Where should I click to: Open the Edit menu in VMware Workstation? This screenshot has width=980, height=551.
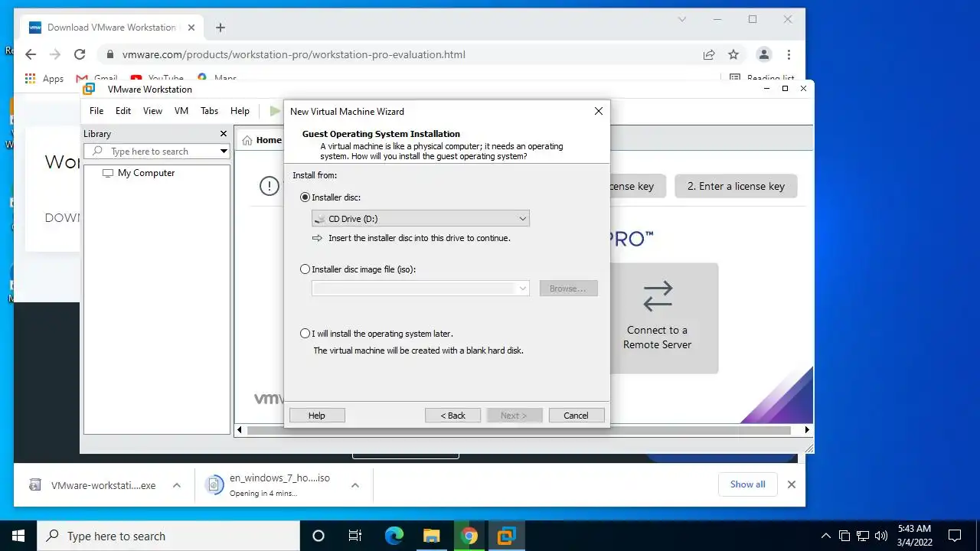coord(123,111)
